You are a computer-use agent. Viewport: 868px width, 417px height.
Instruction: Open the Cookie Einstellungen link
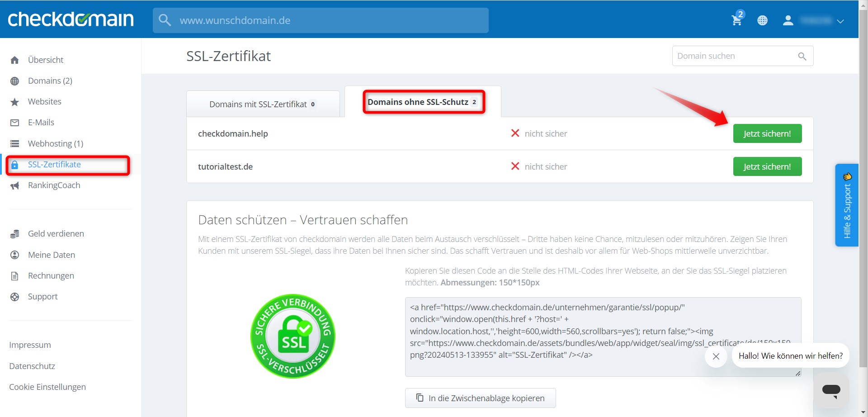coord(47,387)
